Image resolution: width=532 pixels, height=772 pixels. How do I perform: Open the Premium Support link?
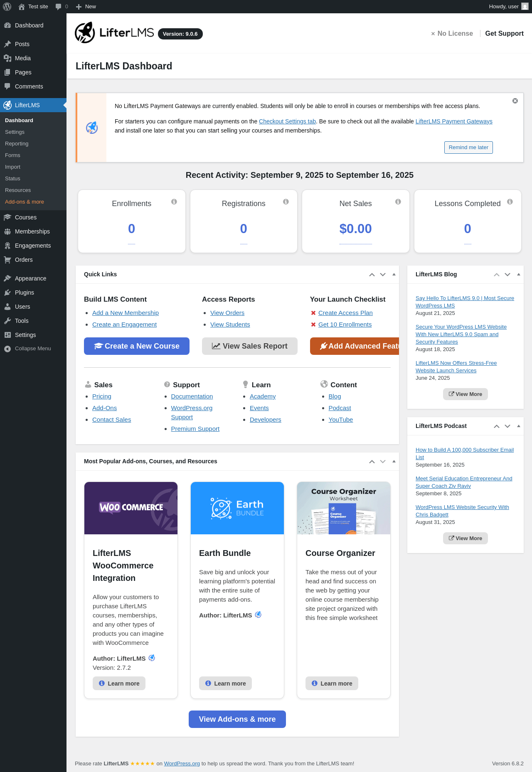click(x=195, y=429)
